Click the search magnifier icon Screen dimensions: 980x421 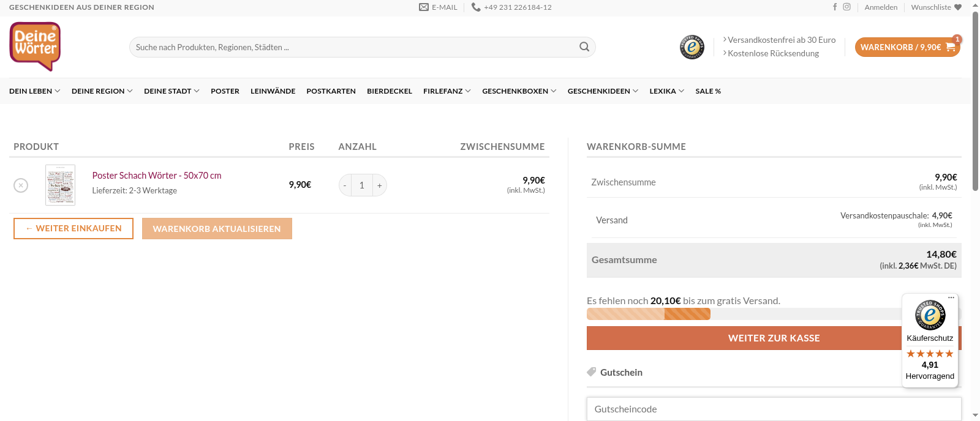pos(584,47)
